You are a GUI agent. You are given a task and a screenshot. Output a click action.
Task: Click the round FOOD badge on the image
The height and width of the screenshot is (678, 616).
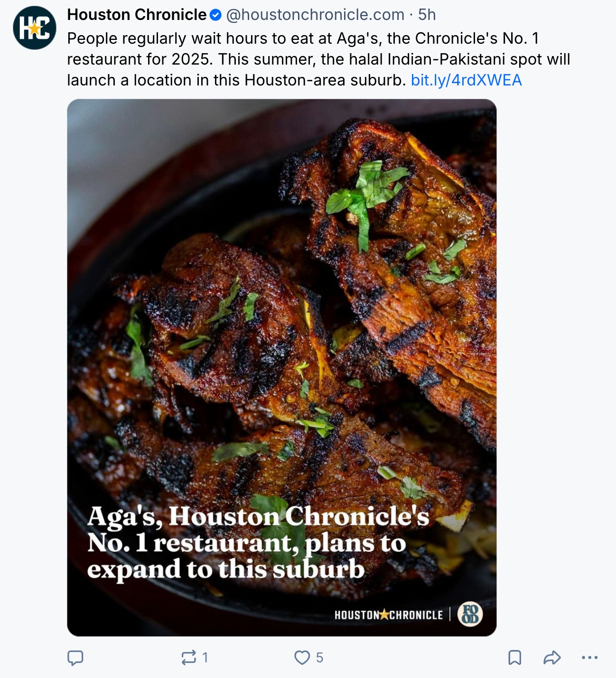[x=470, y=614]
